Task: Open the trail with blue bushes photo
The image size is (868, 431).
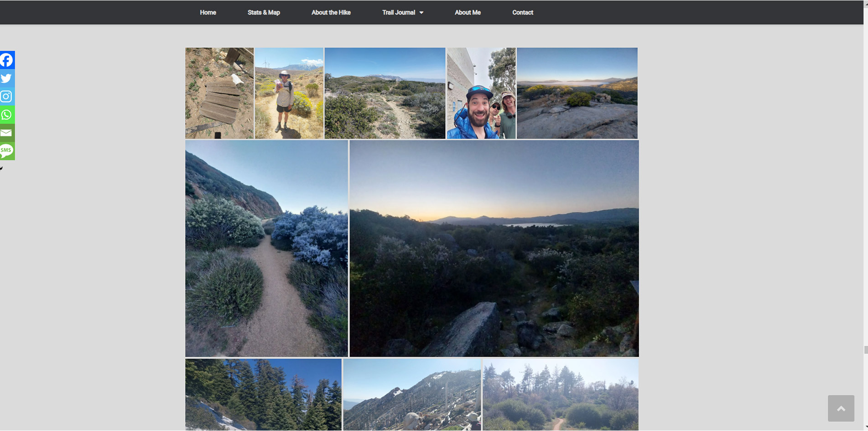Action: (266, 249)
